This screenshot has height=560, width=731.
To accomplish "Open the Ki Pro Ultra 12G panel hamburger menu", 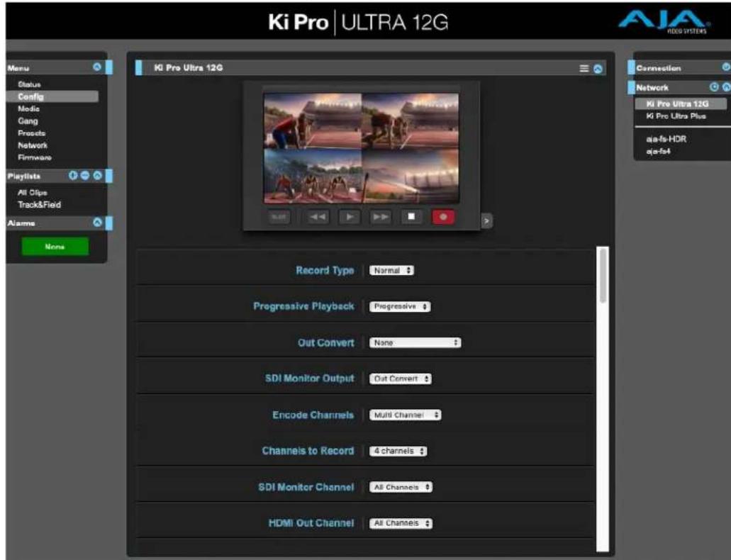I will [584, 69].
